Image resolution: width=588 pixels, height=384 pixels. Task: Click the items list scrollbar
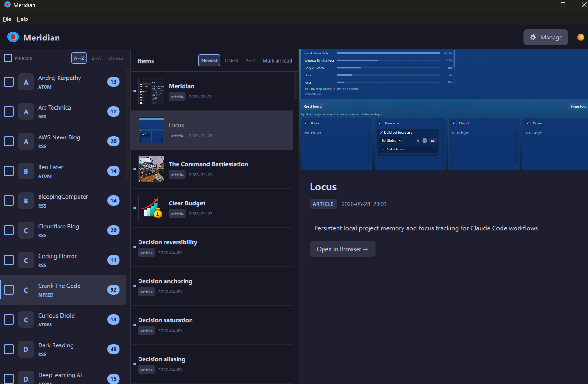(296, 86)
